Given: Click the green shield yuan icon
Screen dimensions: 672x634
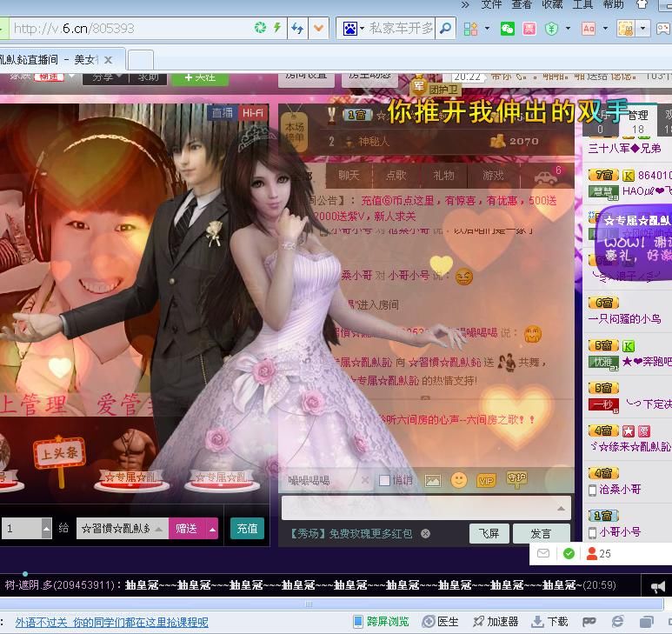Looking at the screenshot, I should 551,29.
